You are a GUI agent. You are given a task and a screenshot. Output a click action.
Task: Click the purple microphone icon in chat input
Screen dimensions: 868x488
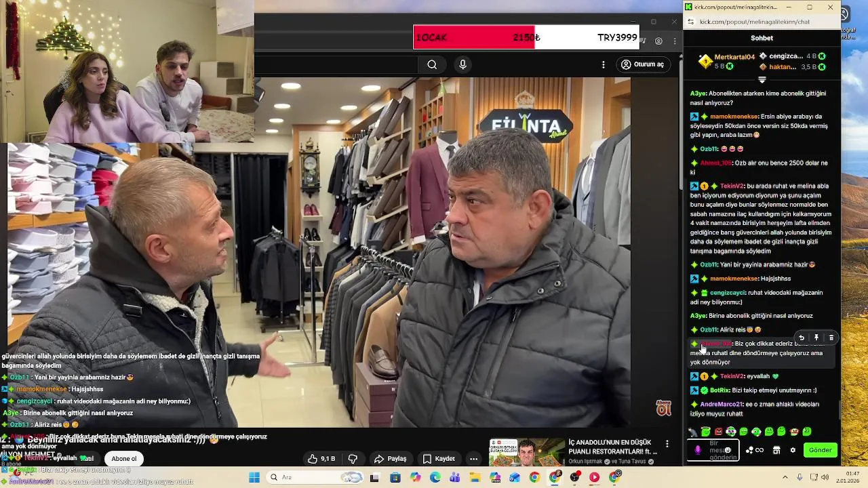point(698,450)
